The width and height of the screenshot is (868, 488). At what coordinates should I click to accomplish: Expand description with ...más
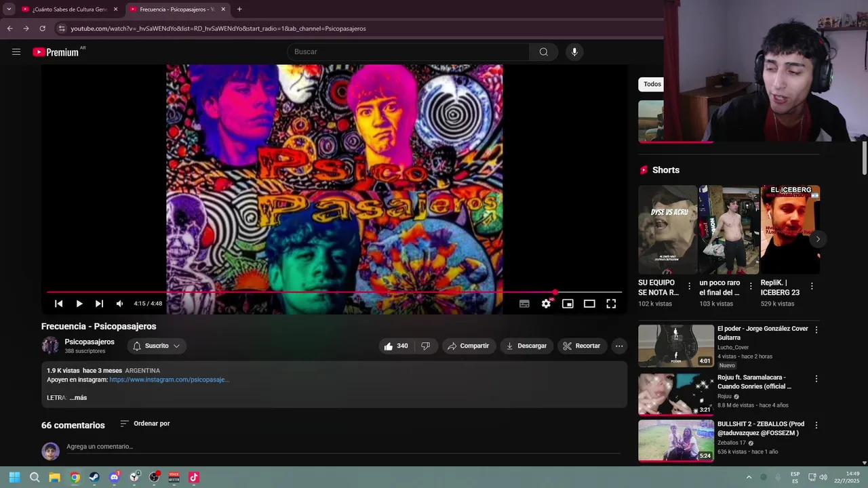(78, 398)
